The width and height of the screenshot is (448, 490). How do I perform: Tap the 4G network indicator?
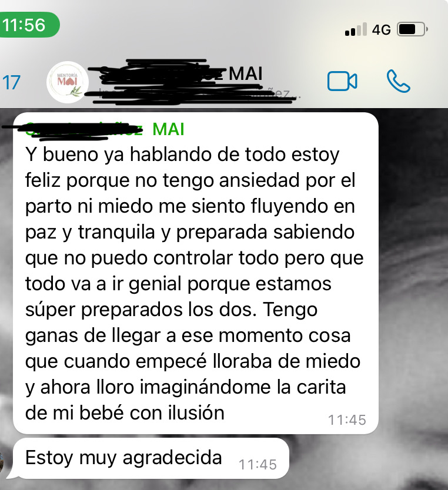(382, 30)
